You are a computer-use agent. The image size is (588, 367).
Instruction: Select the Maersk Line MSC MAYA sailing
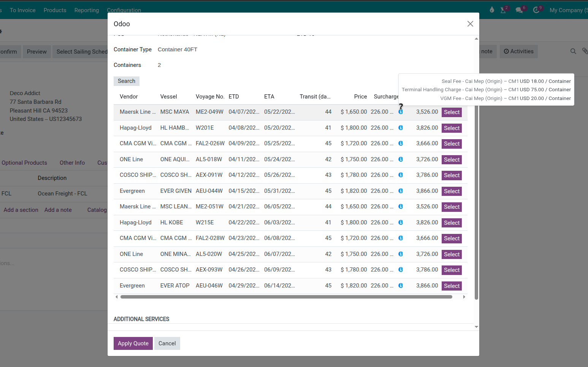pos(452,112)
